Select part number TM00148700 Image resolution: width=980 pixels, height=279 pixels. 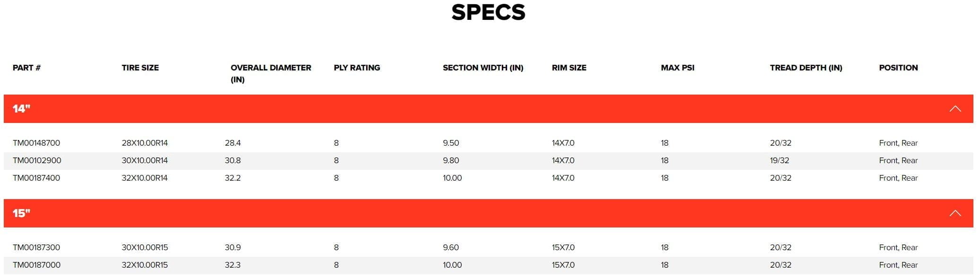pyautogui.click(x=36, y=143)
